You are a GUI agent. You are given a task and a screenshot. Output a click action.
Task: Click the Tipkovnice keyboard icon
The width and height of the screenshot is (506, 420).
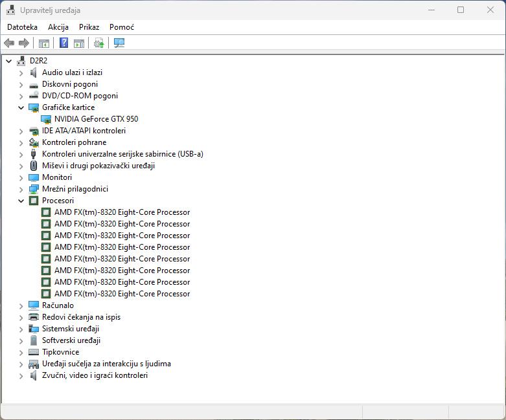click(34, 352)
